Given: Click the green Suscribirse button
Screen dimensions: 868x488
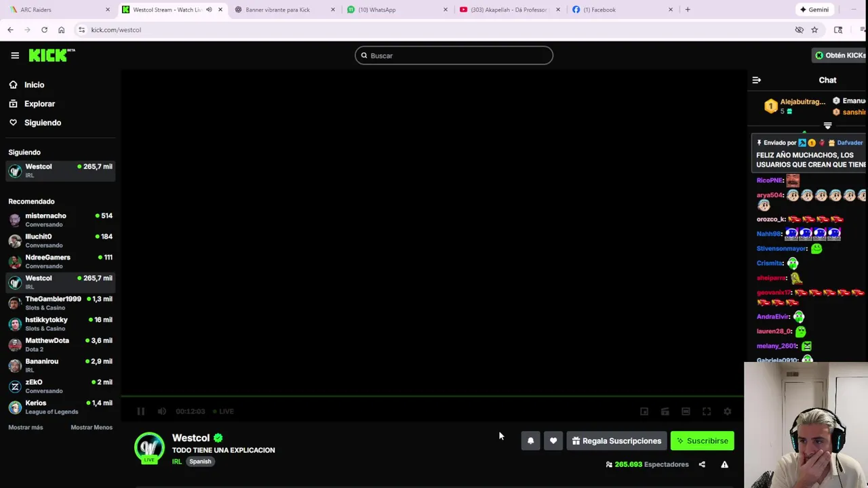Looking at the screenshot, I should pos(703,441).
